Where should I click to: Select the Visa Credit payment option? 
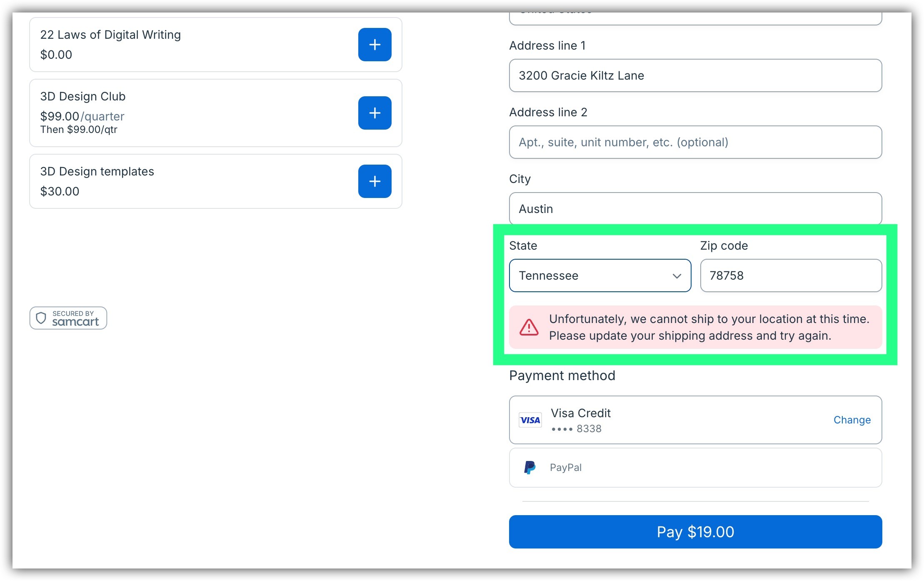tap(667, 420)
